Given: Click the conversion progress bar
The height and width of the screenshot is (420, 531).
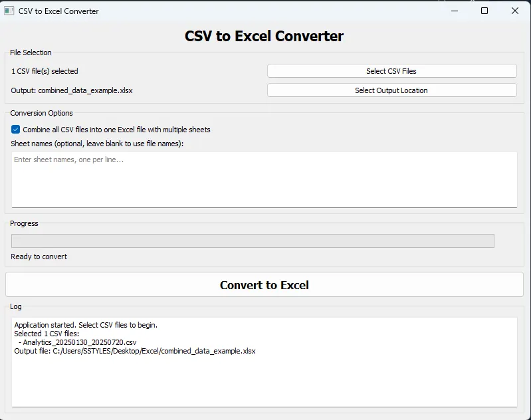Looking at the screenshot, I should point(253,241).
